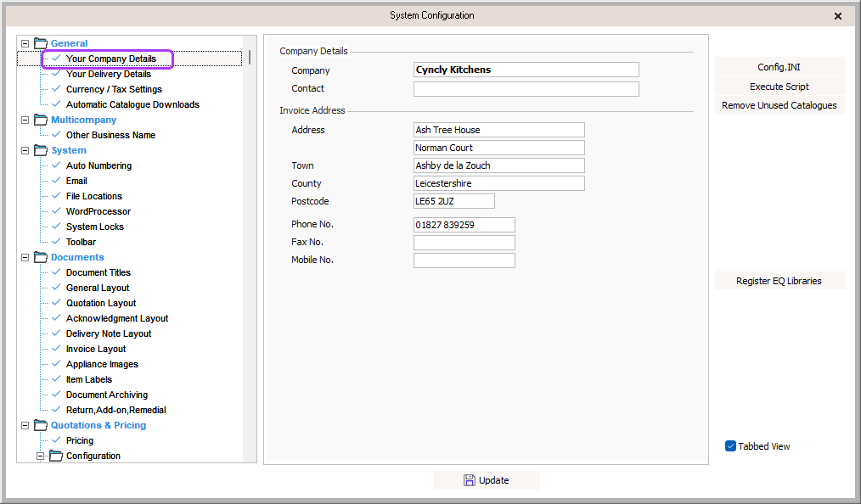Click the Execute Script button

pos(779,86)
